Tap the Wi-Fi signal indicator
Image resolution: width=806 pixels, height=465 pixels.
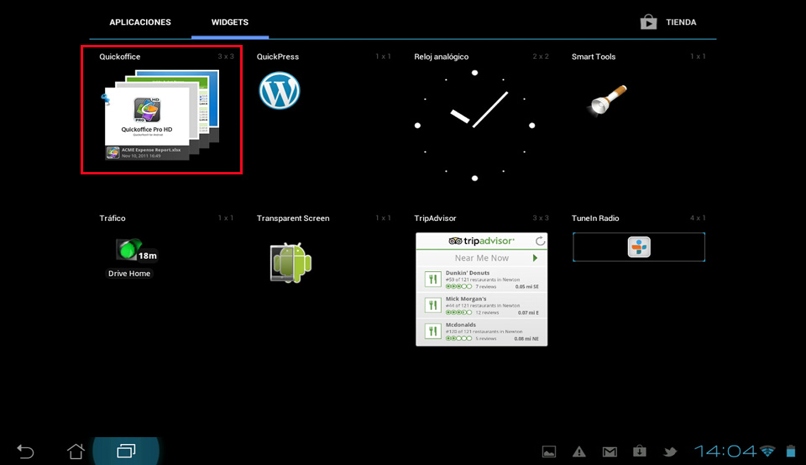click(x=767, y=451)
